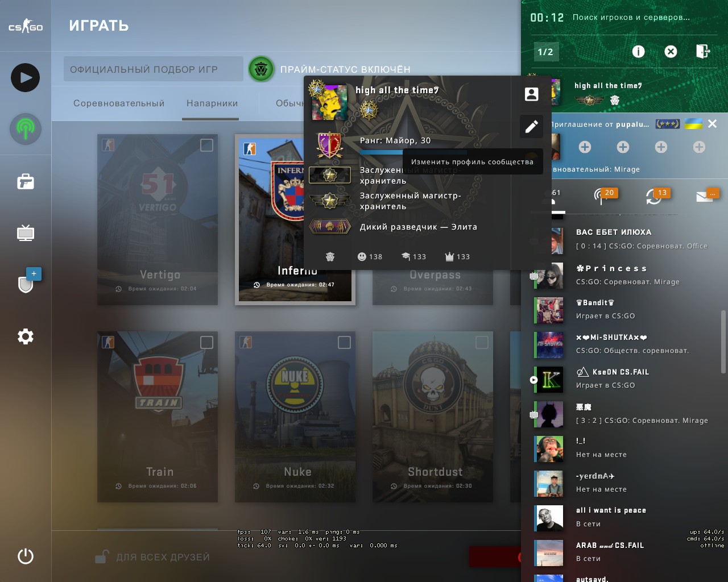Select the Shortdust map card
728x582 pixels.
(x=433, y=417)
